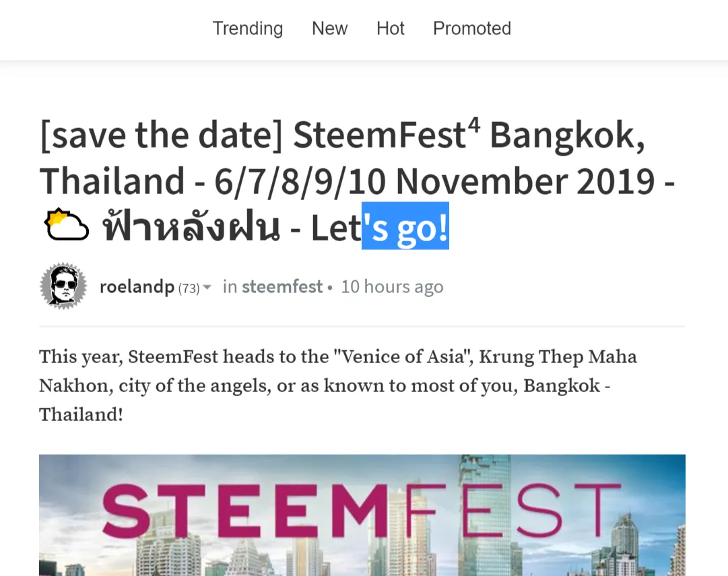Select the Hot tab
728x576 pixels.
point(390,28)
